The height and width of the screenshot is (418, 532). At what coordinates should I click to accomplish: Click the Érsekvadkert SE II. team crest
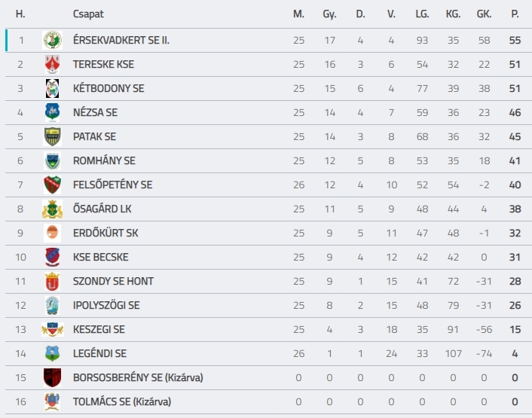click(52, 41)
